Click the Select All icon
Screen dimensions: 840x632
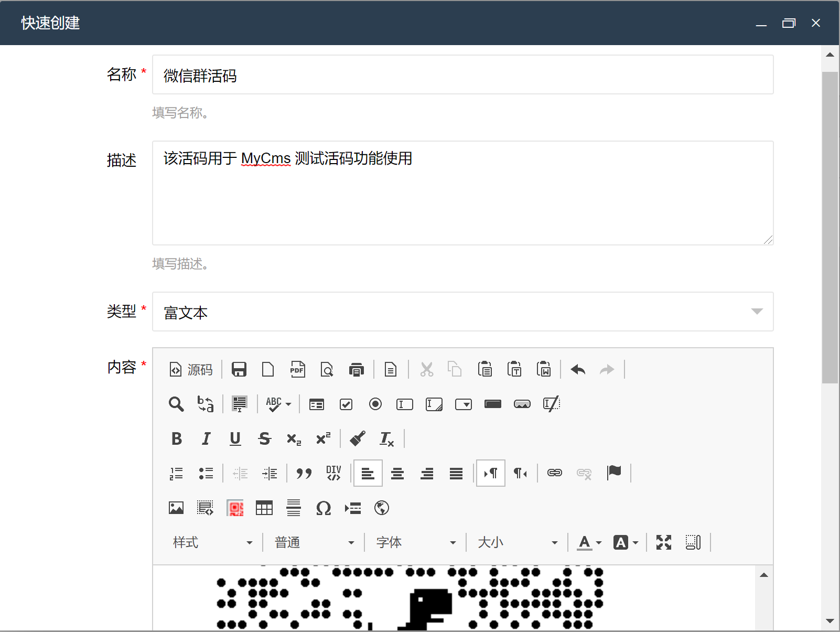pos(240,404)
